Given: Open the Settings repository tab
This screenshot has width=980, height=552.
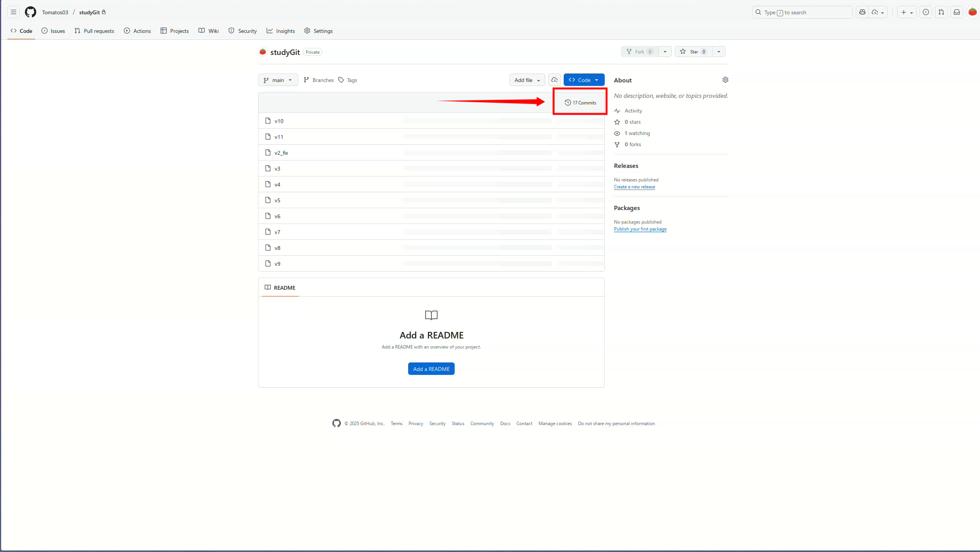Looking at the screenshot, I should tap(318, 31).
